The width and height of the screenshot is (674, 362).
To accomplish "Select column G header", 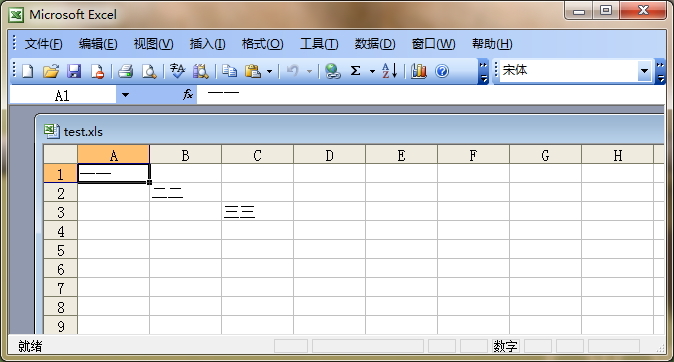I will (x=545, y=154).
